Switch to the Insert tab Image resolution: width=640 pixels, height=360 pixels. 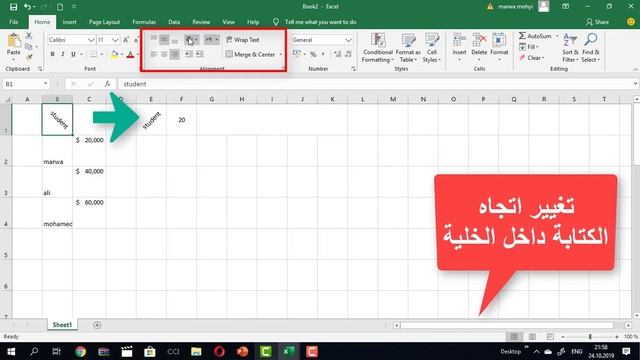point(69,22)
